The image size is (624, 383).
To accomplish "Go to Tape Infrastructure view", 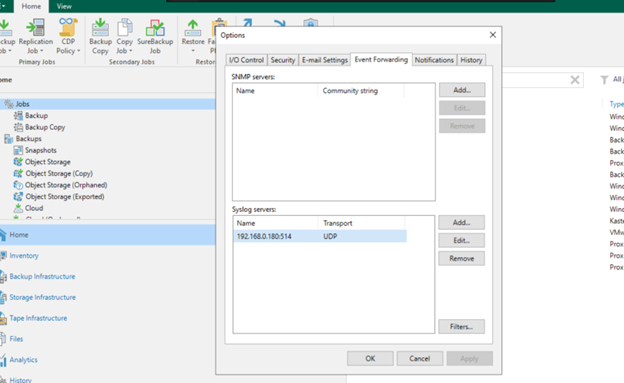I will coord(38,318).
